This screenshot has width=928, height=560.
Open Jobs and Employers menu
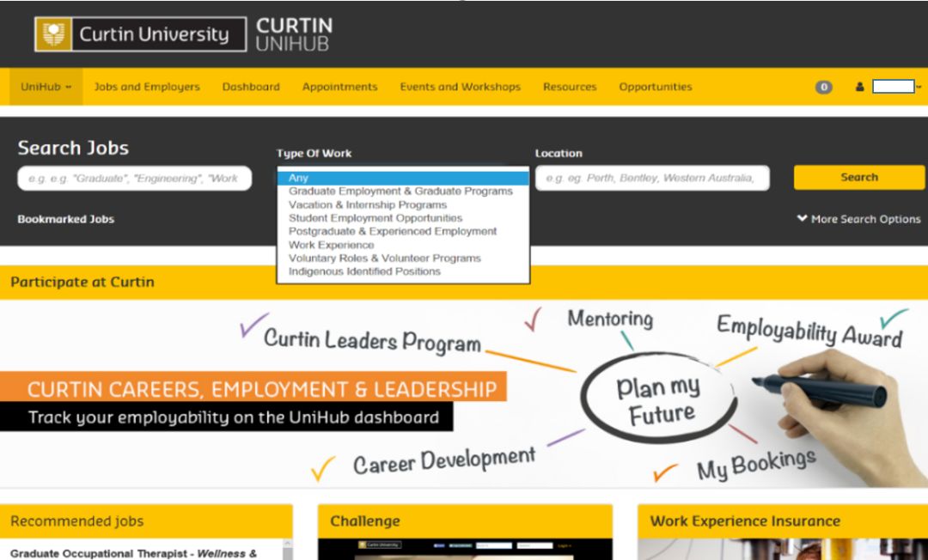[x=147, y=87]
